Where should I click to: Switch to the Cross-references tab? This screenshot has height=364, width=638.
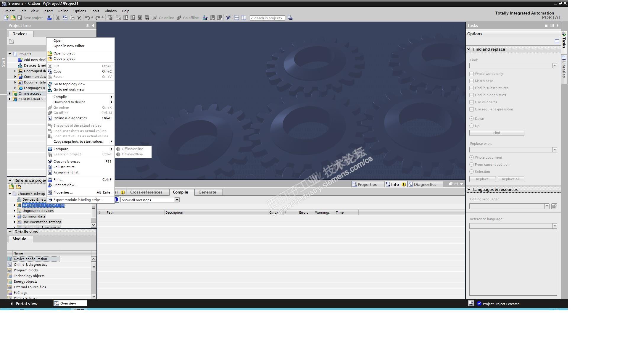click(146, 192)
